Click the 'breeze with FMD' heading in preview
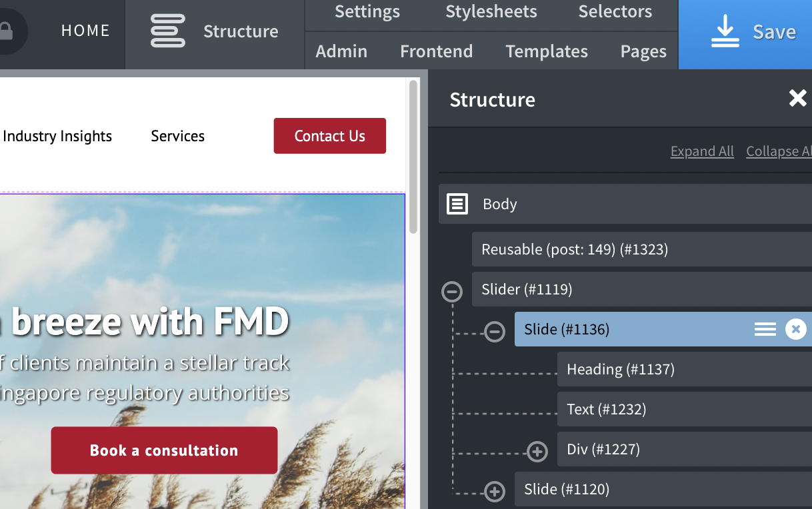The width and height of the screenshot is (812, 509). click(150, 322)
